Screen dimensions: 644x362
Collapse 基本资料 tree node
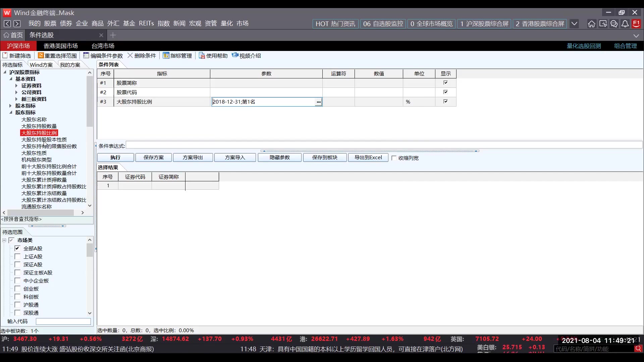11,79
